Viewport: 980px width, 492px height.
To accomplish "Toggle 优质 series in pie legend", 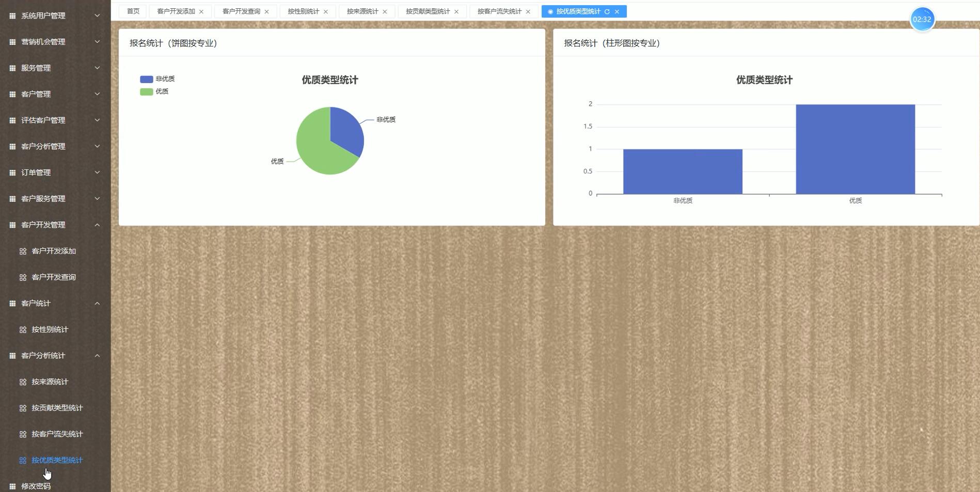I will click(x=154, y=91).
